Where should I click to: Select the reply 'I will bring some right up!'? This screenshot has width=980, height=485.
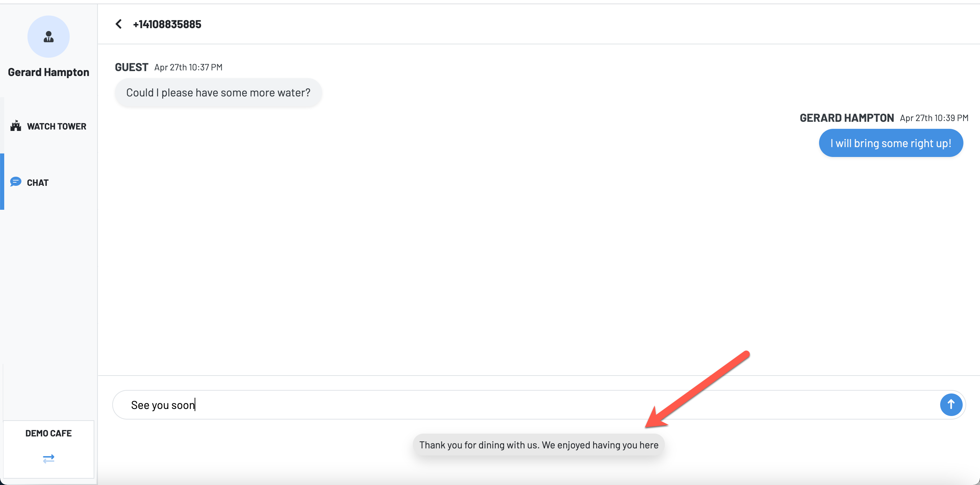[x=891, y=143]
